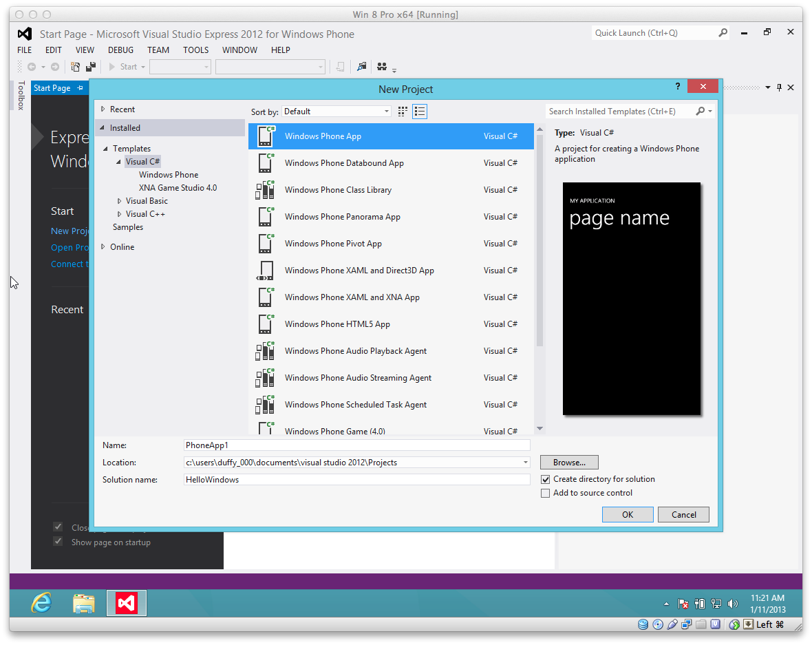Click the Navigate Backward toolbar arrow
This screenshot has height=645, width=812.
pyautogui.click(x=32, y=67)
